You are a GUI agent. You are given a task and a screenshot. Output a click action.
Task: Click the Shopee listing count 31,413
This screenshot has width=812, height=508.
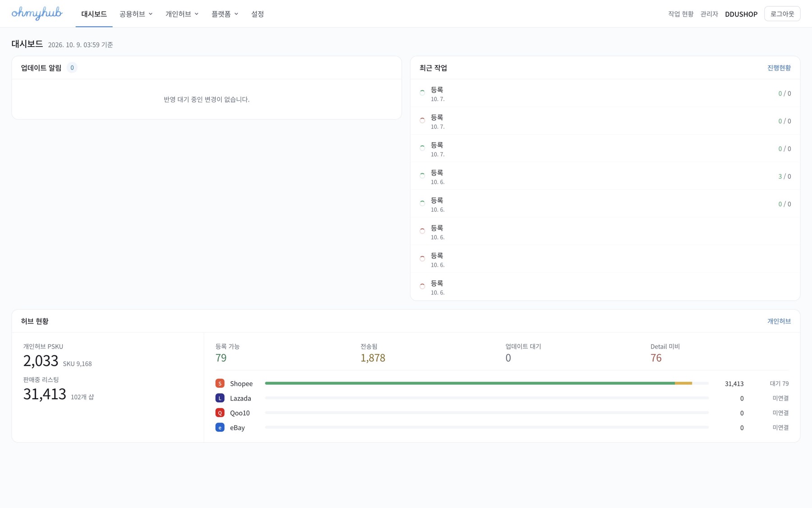[734, 384]
